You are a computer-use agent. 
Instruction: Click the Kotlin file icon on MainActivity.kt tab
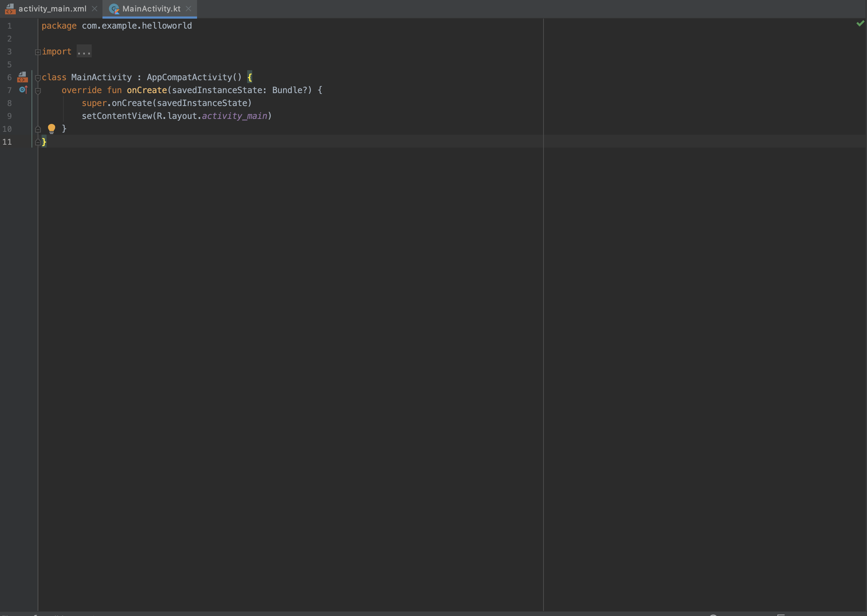[114, 9]
